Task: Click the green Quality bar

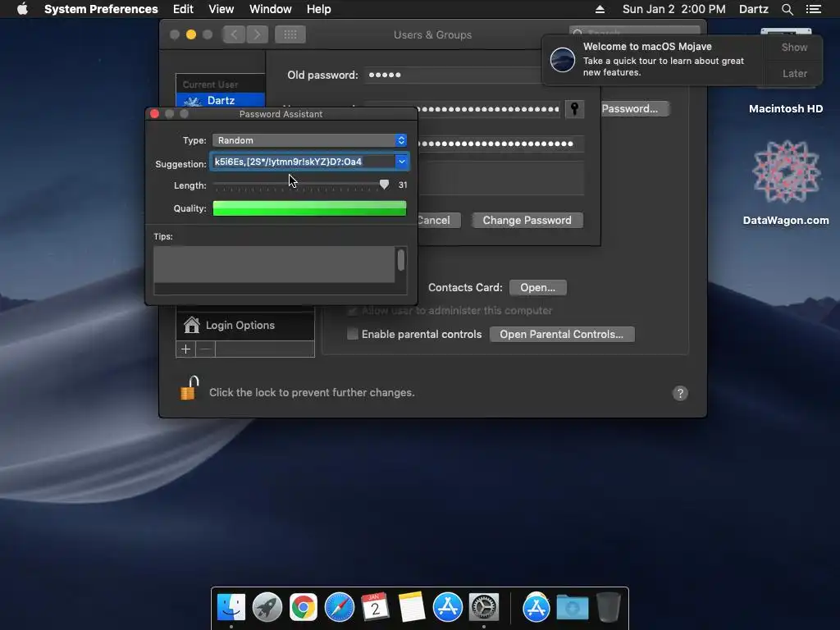Action: pos(309,208)
